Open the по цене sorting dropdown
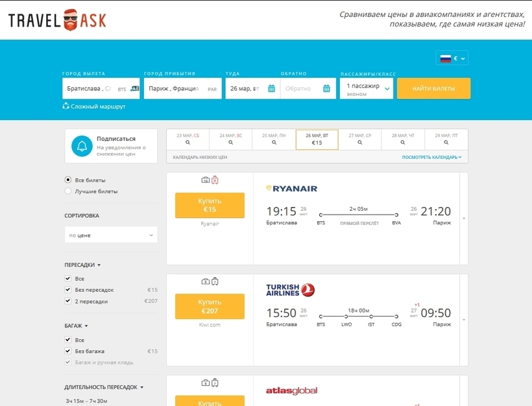The image size is (532, 406). coord(111,235)
